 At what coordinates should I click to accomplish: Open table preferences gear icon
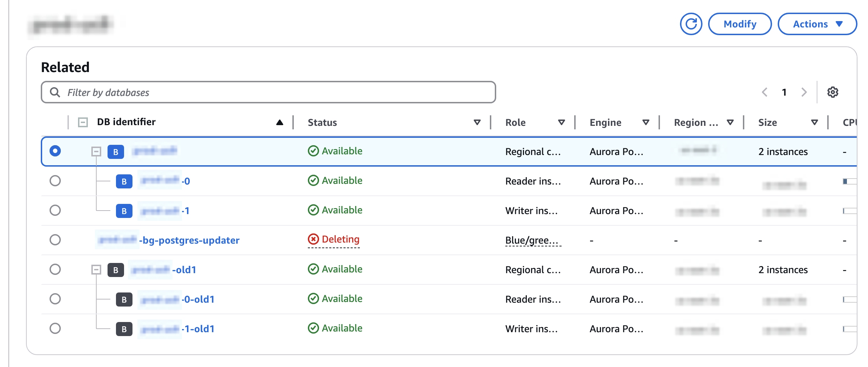(833, 92)
